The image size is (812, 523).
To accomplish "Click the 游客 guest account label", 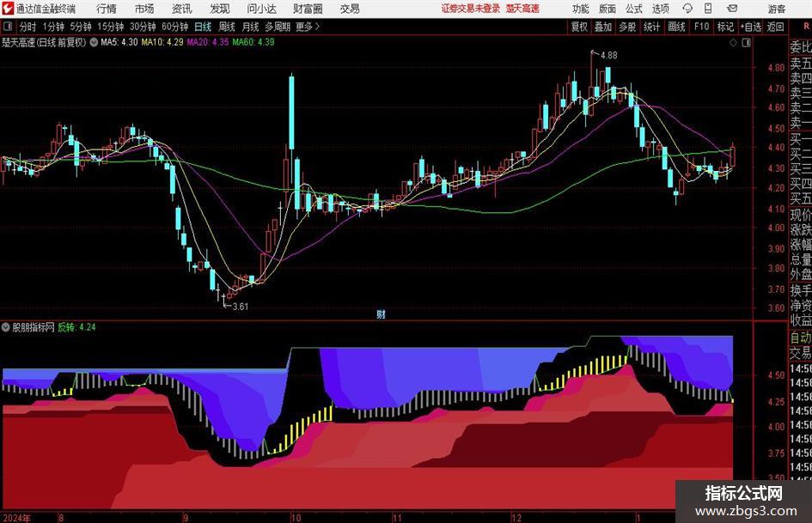I will click(777, 9).
